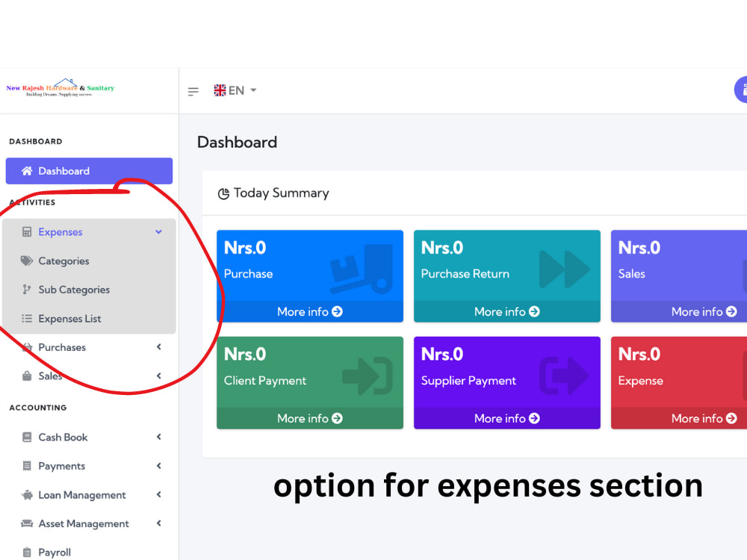
Task: Click the Cash Book icon
Action: tap(27, 437)
